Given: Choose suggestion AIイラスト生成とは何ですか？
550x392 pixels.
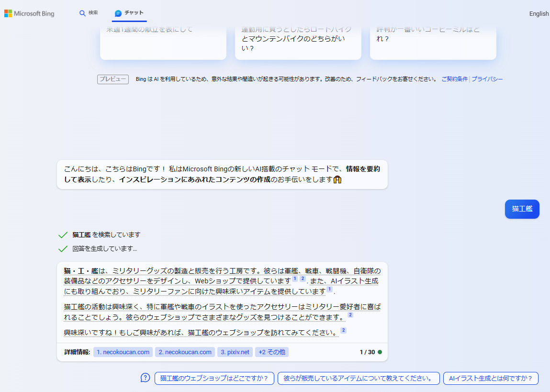Looking at the screenshot, I should (491, 378).
